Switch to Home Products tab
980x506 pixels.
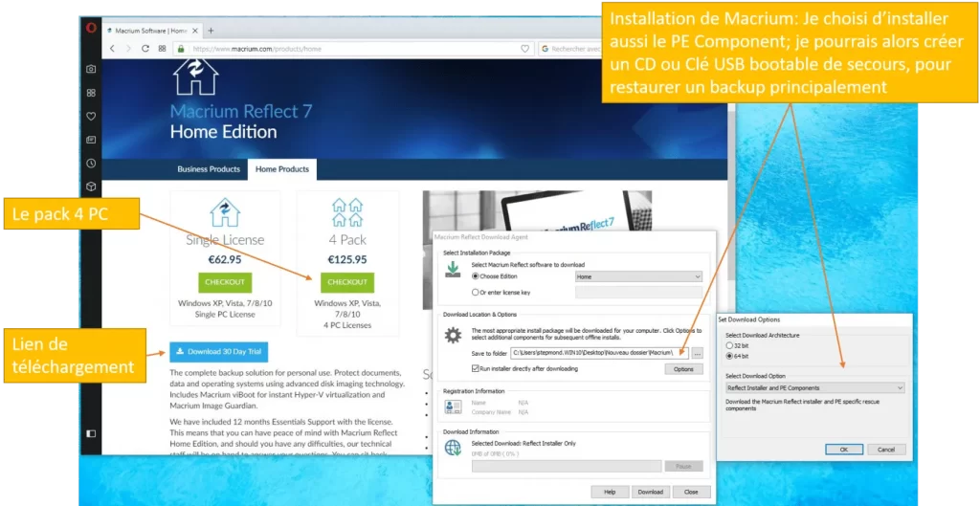(282, 169)
